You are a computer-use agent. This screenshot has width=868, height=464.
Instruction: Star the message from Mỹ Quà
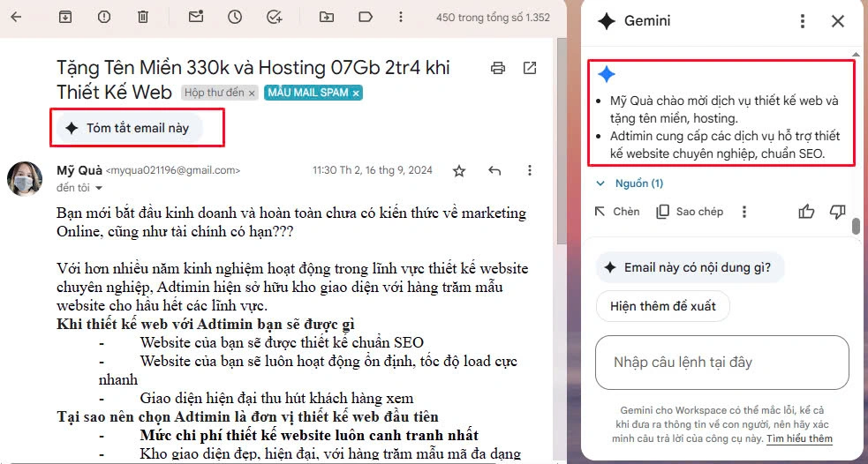[x=459, y=171]
